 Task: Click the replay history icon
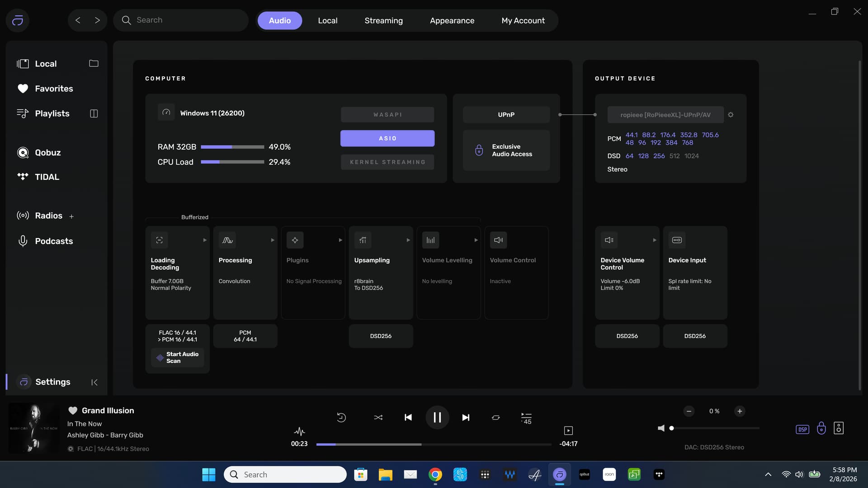341,418
